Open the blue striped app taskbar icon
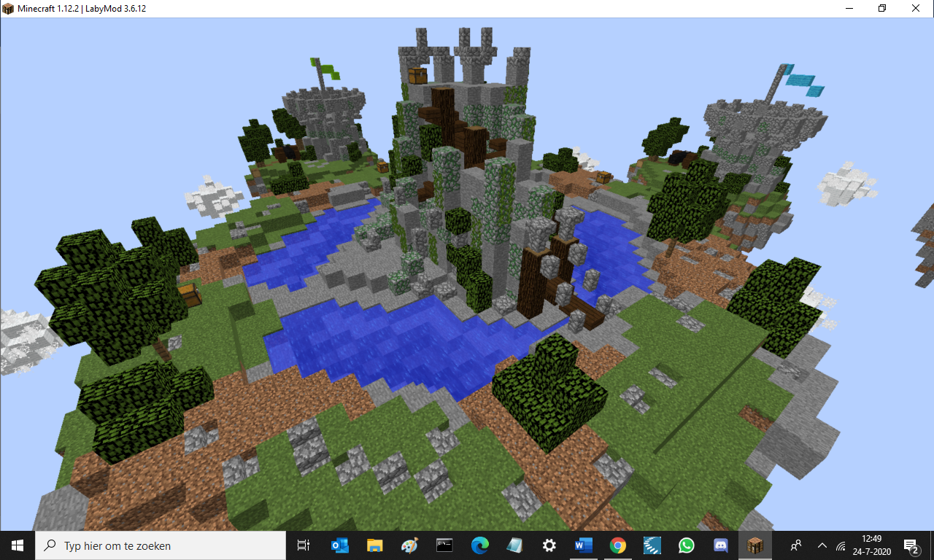 [x=652, y=545]
